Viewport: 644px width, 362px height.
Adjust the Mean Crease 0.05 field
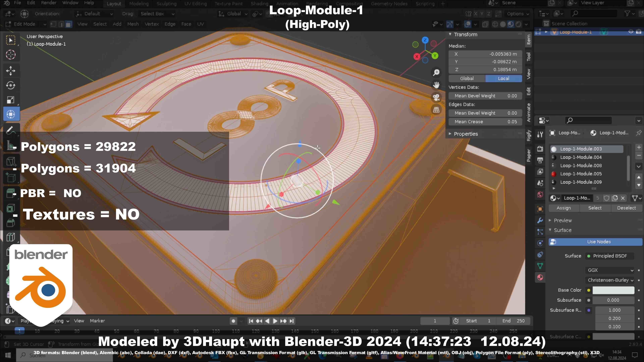485,122
